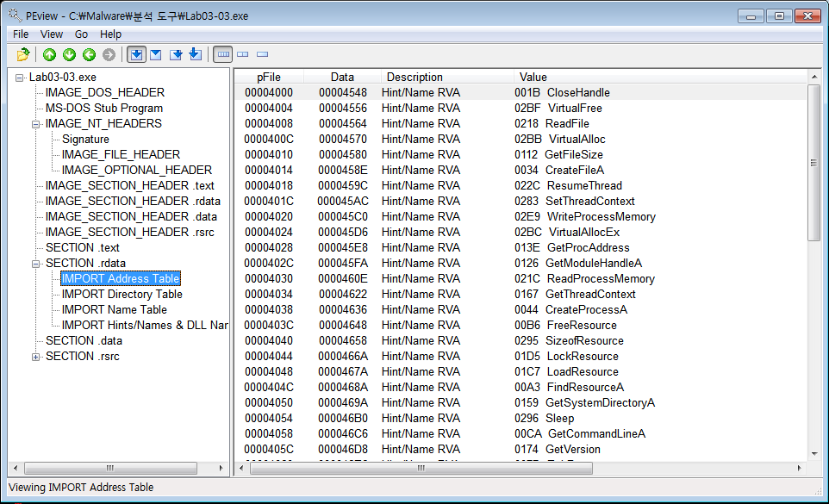Click the green Back arrow toolbar icon
829x504 pixels.
(90, 54)
